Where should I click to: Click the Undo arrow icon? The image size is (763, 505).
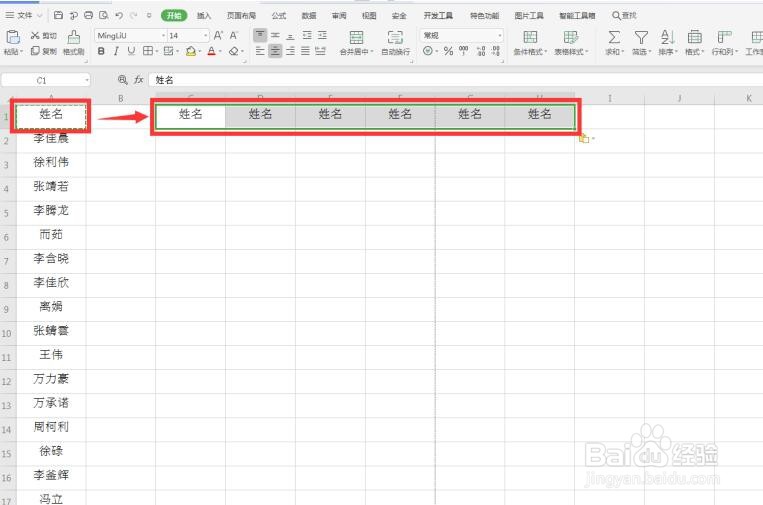coord(119,16)
